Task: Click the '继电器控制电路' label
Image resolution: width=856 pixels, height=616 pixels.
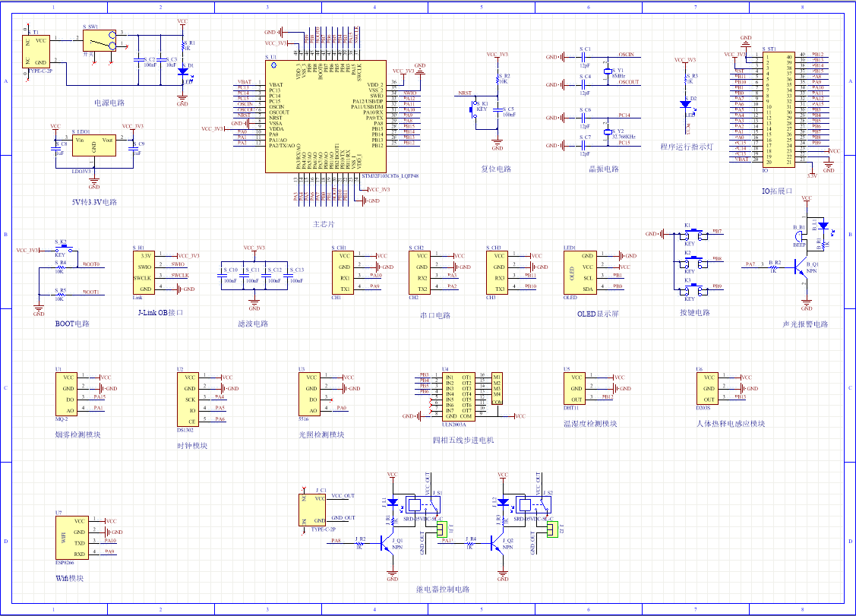Action: (x=443, y=589)
